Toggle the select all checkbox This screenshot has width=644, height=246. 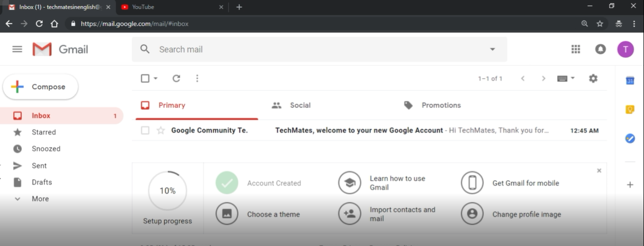pyautogui.click(x=145, y=78)
